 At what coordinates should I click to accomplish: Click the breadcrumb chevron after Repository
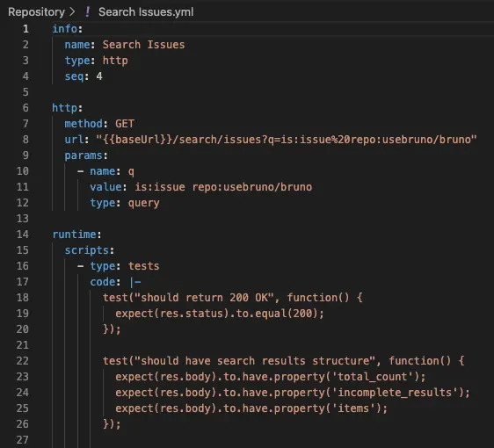[x=72, y=12]
